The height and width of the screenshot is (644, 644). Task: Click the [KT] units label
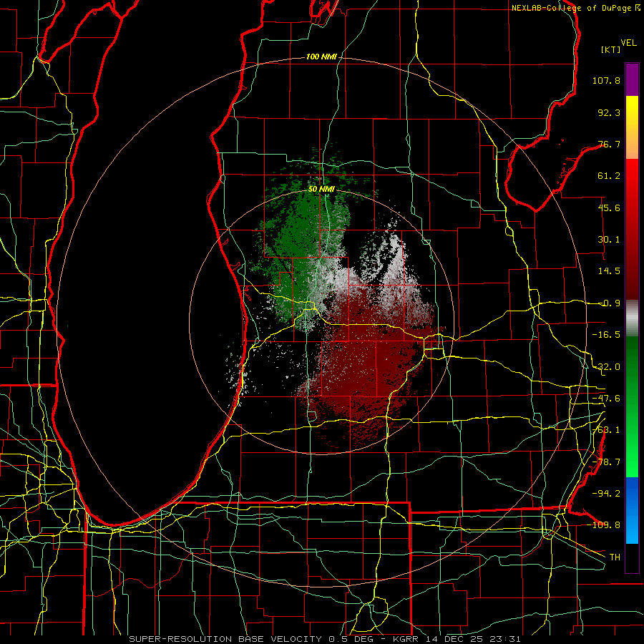[x=611, y=49]
